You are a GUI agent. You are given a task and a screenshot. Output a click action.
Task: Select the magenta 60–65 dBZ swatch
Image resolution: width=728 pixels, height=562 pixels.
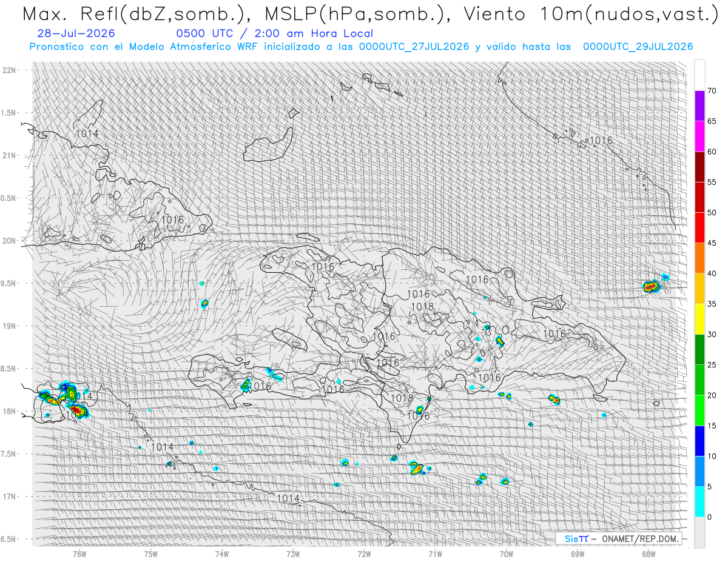tap(700, 136)
